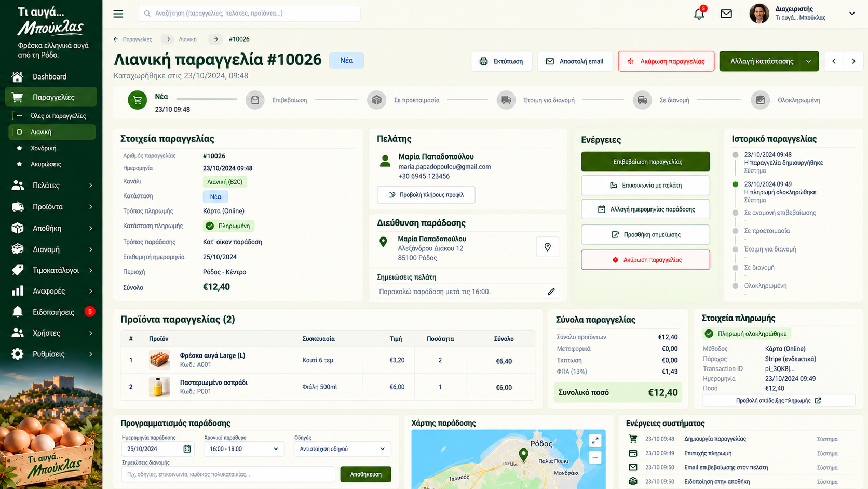Click the Επιβεβαίωση step icon

pyautogui.click(x=255, y=100)
